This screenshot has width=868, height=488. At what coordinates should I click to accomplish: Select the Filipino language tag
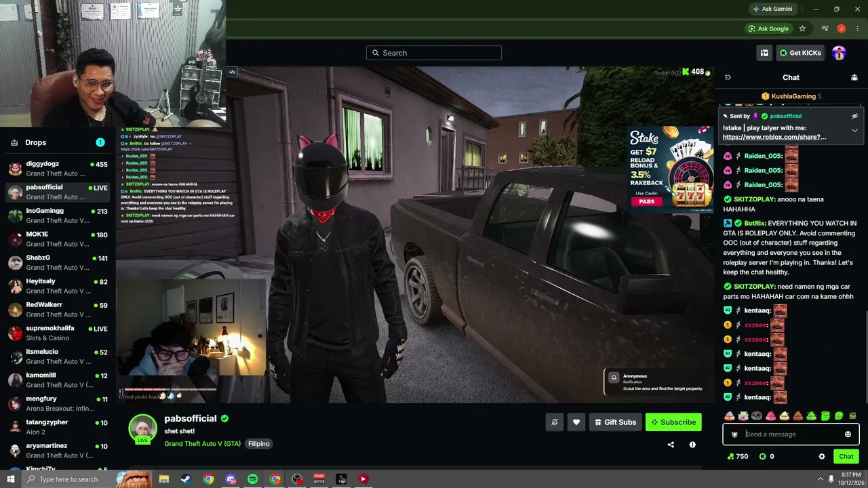(258, 443)
